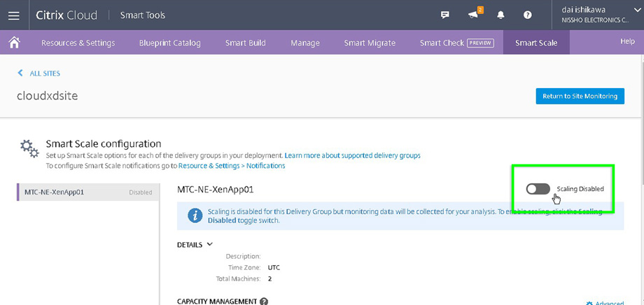Open the Smart Migrate tab
This screenshot has width=644, height=305.
[370, 43]
